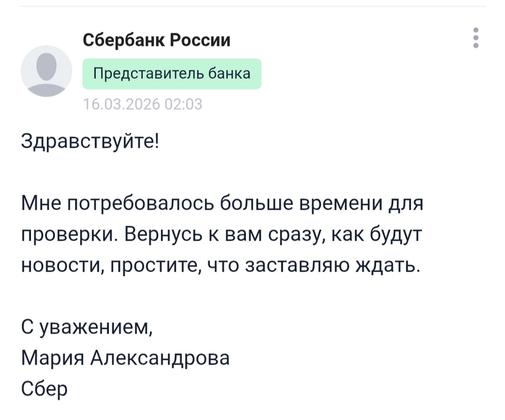Click the time 02:03 in the timestamp
This screenshot has height=420, width=505.
[x=184, y=104]
